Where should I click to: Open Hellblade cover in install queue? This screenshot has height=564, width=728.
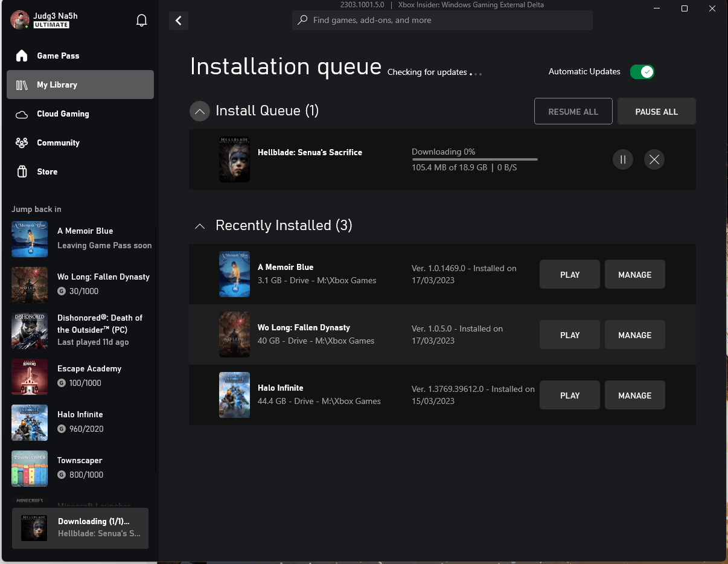(x=234, y=159)
